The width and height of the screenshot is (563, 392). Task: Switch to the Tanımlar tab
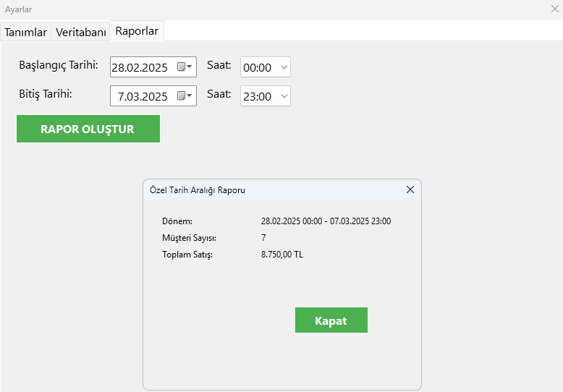pyautogui.click(x=25, y=32)
